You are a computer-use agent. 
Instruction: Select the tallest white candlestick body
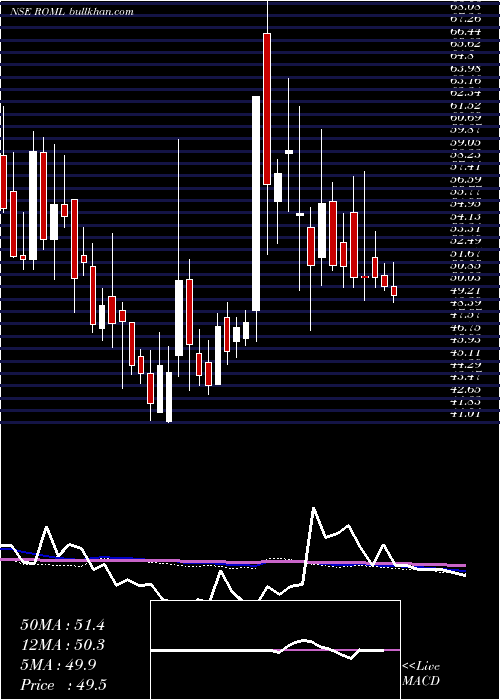pos(256,203)
